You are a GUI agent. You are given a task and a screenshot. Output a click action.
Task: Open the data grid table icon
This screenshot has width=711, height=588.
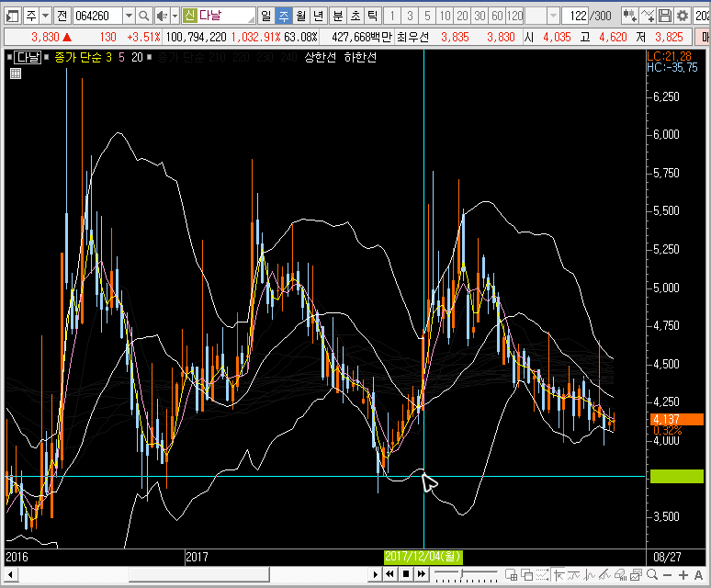16,73
